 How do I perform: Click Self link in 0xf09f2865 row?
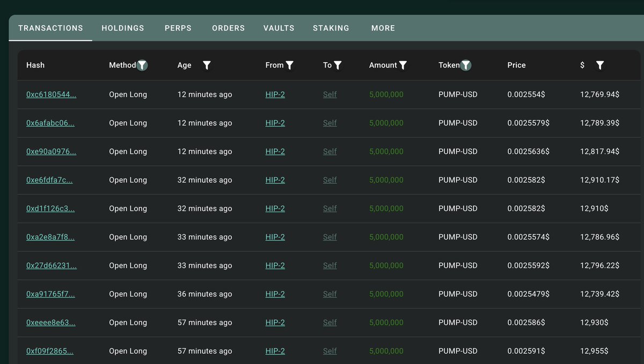click(x=330, y=351)
